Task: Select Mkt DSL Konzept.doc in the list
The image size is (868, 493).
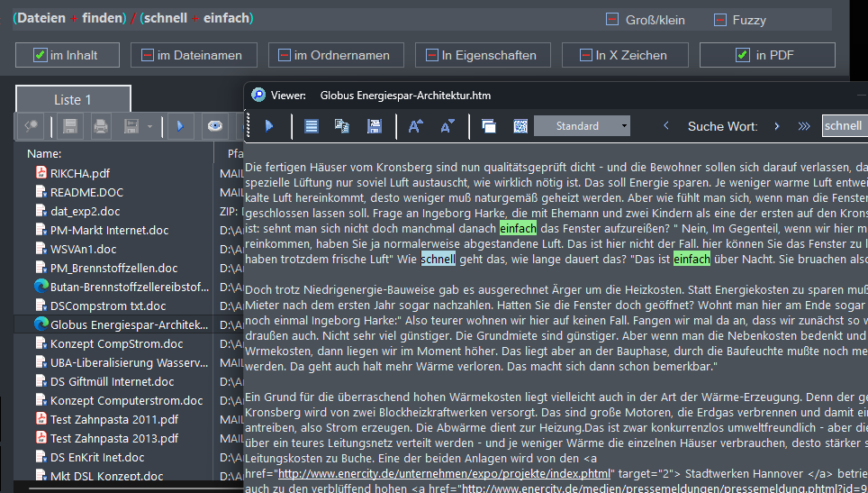Action: tap(107, 475)
